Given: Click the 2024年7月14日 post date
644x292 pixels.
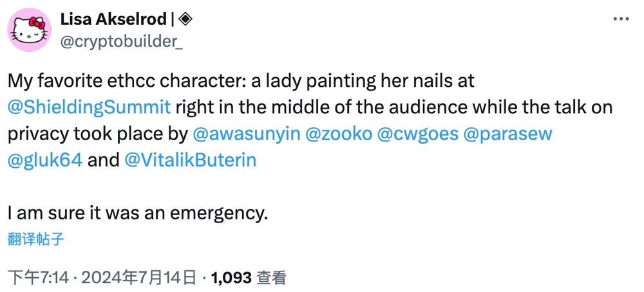Looking at the screenshot, I should pyautogui.click(x=138, y=278).
